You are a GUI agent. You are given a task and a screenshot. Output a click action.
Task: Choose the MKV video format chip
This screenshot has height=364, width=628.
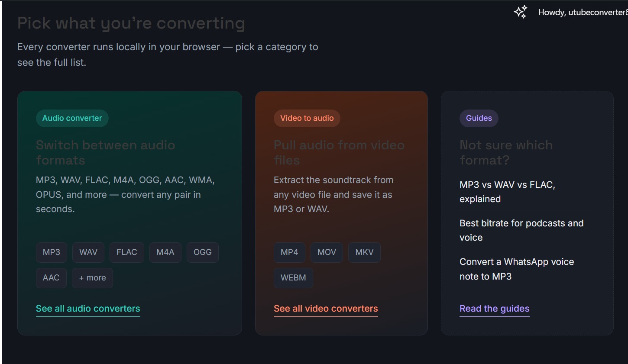tap(365, 252)
